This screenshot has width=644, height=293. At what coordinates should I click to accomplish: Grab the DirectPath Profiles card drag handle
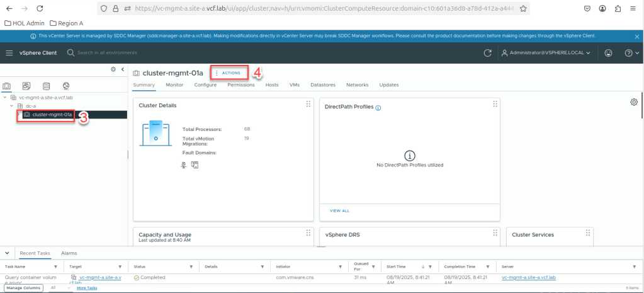coord(495,104)
